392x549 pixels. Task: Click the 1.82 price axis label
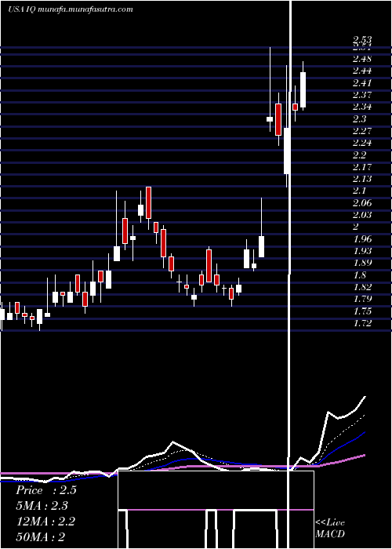(x=362, y=287)
